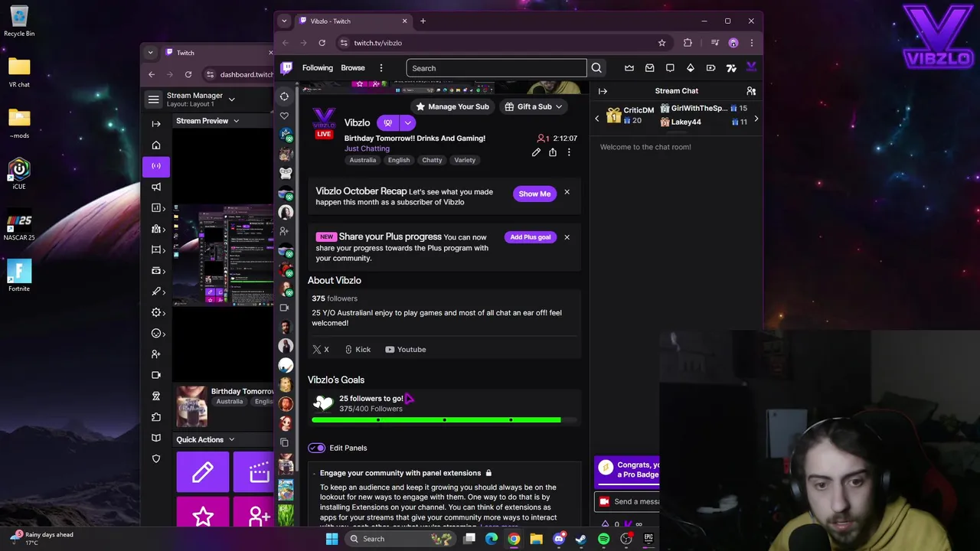Click the share icon under stream timer
The height and width of the screenshot is (551, 980).
click(x=553, y=152)
